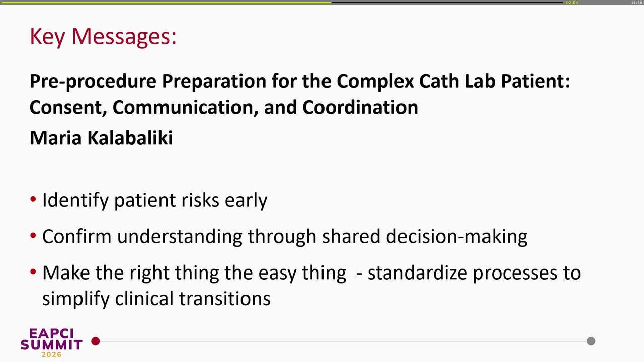Select the 'Confirm understanding' shared decision-making bullet
This screenshot has width=644, height=362.
[285, 236]
